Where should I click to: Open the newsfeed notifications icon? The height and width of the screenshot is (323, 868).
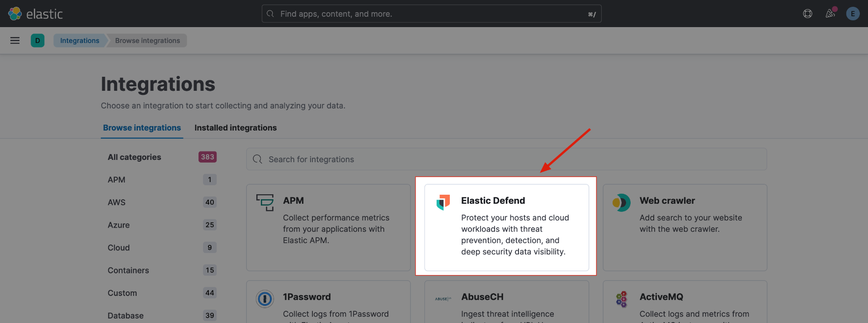tap(830, 14)
